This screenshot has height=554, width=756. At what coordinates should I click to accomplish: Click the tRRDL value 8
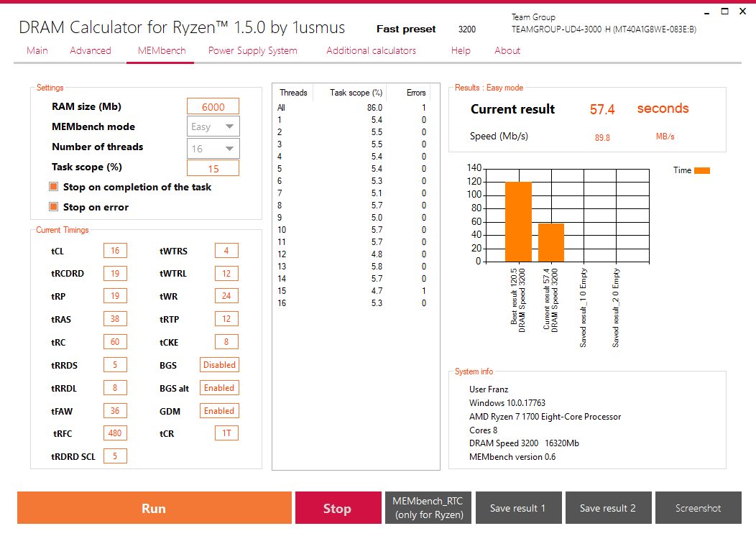[115, 387]
